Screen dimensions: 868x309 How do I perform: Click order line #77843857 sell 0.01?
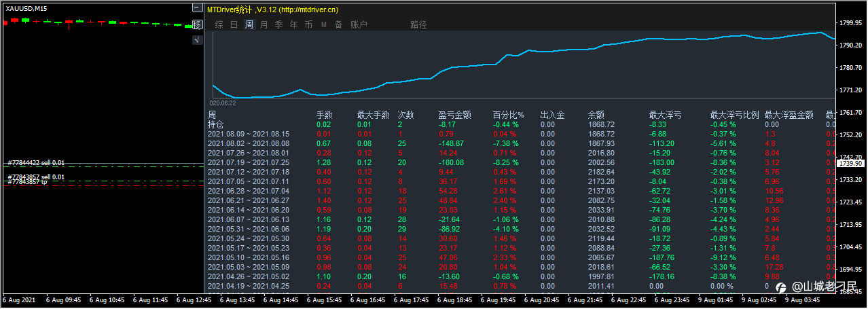(x=37, y=177)
